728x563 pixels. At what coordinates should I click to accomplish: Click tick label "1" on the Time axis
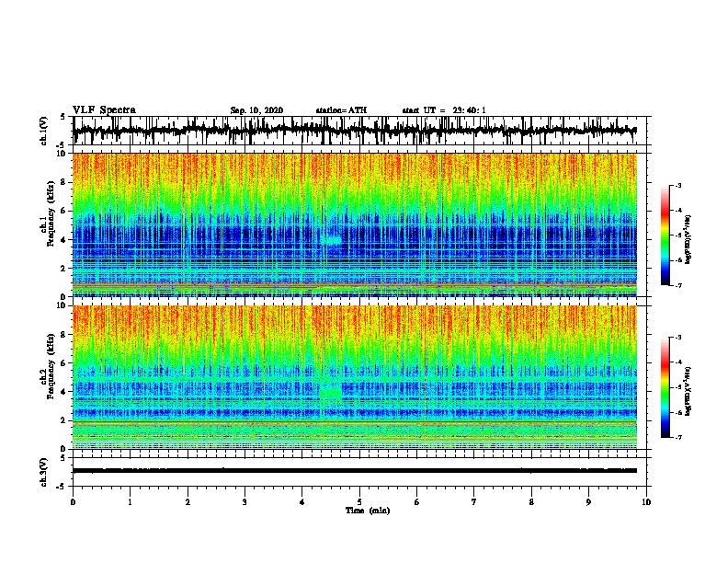point(130,502)
